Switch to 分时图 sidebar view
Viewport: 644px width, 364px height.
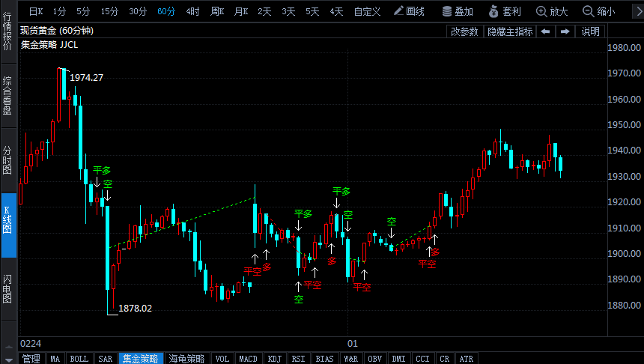click(7, 160)
